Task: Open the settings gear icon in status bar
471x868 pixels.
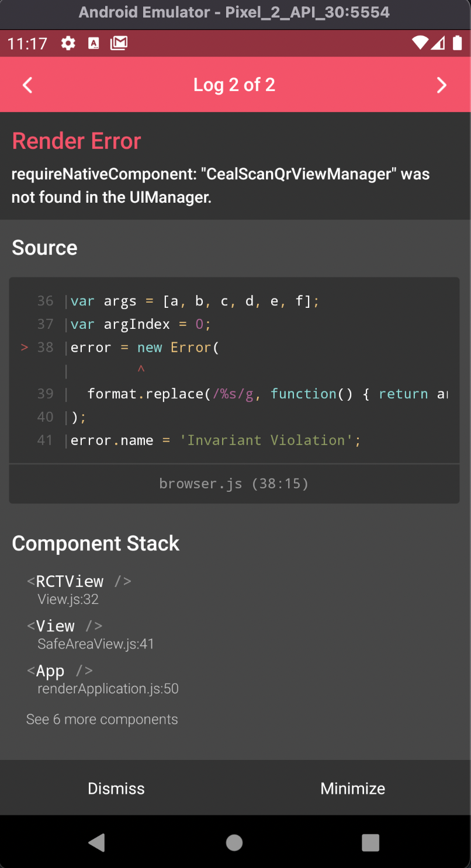Action: [68, 43]
